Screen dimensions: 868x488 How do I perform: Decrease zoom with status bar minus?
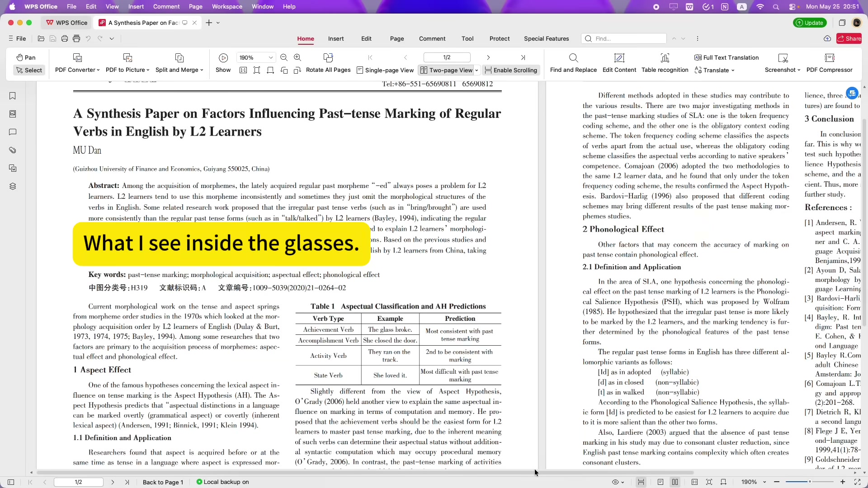pos(777,482)
